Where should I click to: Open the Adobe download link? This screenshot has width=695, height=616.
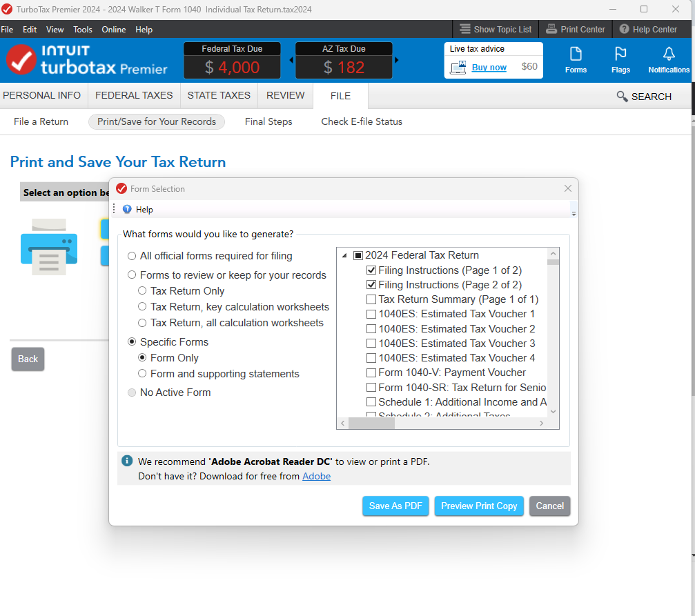pos(317,476)
